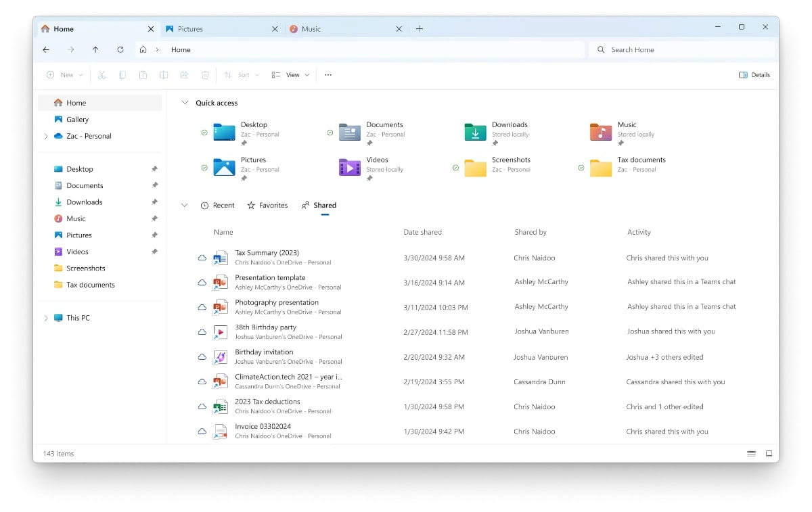Image resolution: width=812 pixels, height=512 pixels.
Task: Click the Back navigation arrow
Action: tap(46, 49)
